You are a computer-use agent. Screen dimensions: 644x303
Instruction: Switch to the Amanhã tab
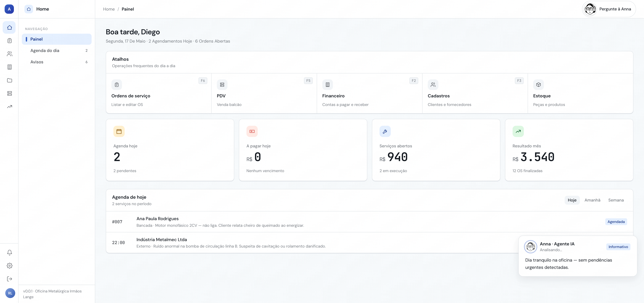click(x=592, y=200)
